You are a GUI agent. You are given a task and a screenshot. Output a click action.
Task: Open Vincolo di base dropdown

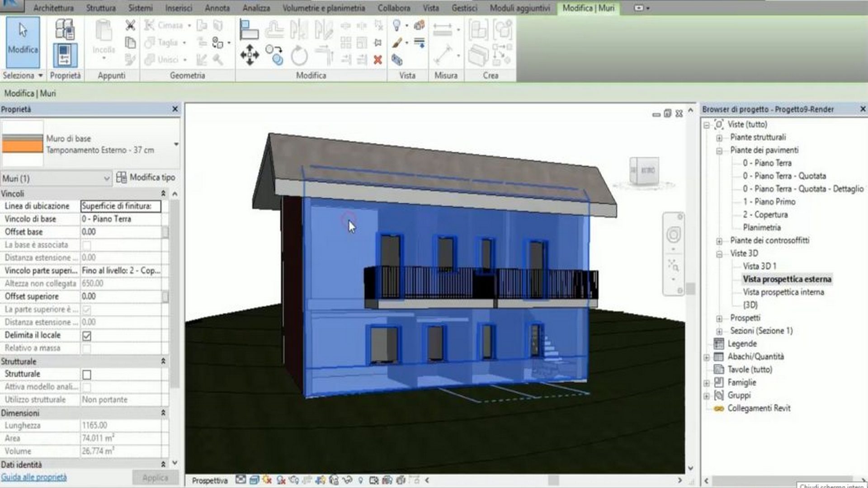pos(121,219)
